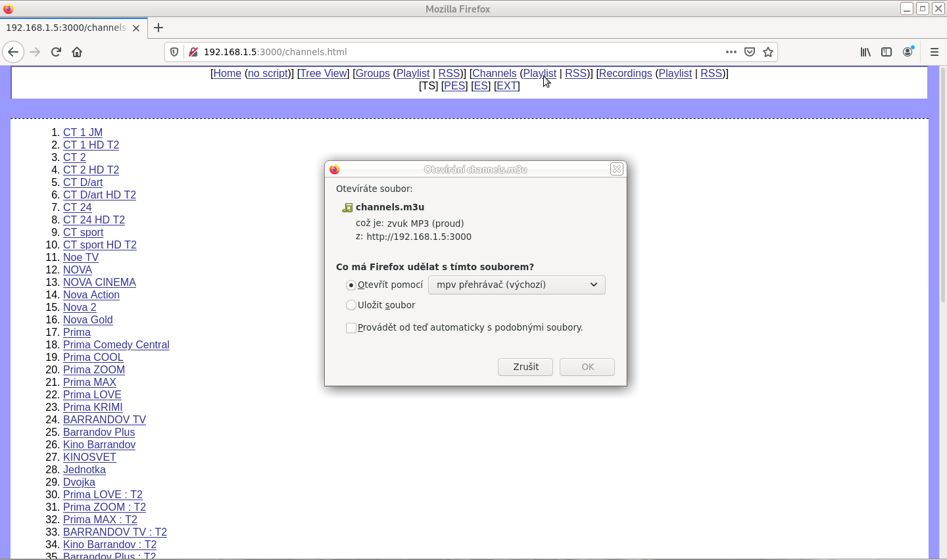
Task: Open channel Jednotka
Action: pyautogui.click(x=84, y=469)
